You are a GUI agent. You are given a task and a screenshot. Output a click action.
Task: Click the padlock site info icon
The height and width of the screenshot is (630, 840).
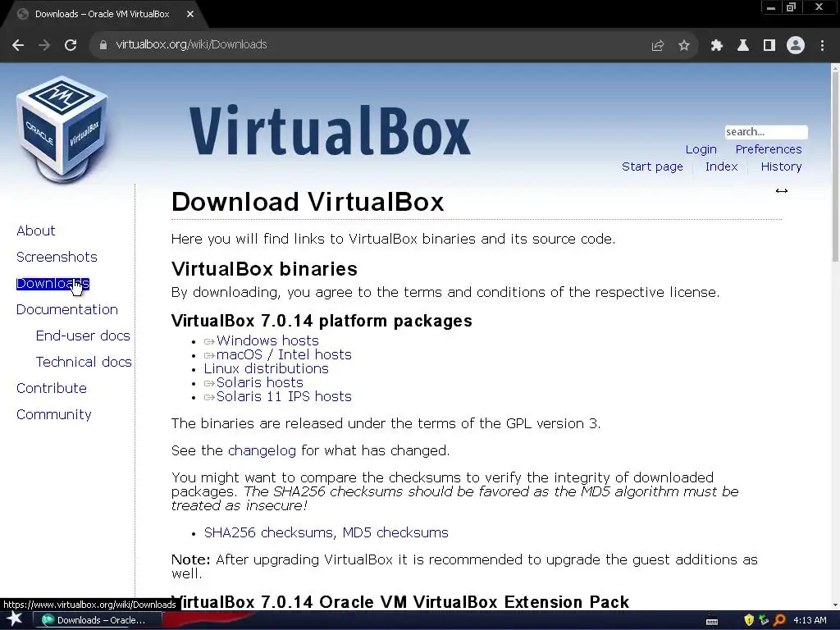[x=103, y=45]
